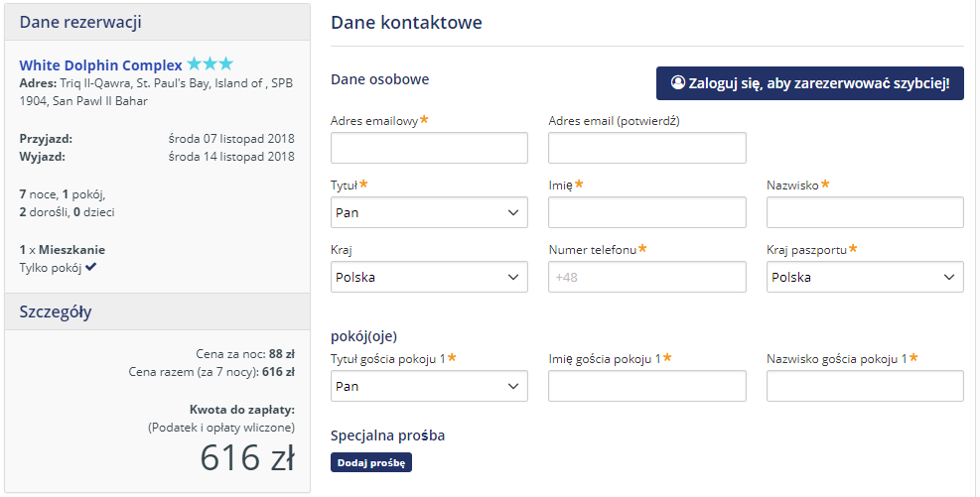Click the Dane kontaktowe heading
Screen dimensions: 980x497
click(406, 23)
